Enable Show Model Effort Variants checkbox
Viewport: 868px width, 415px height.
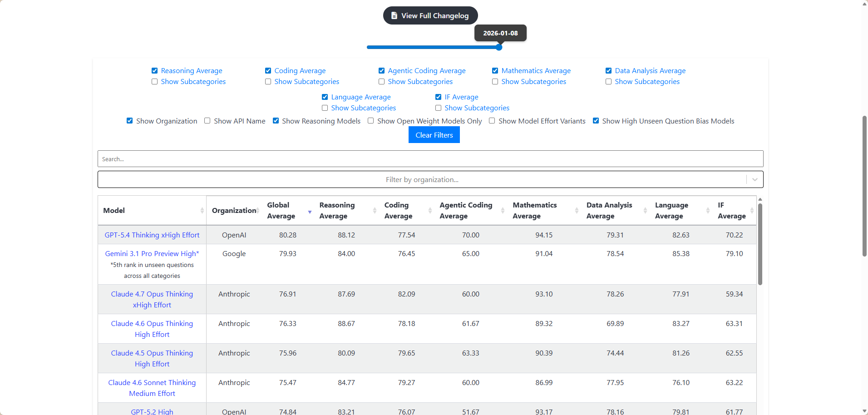[x=492, y=121]
